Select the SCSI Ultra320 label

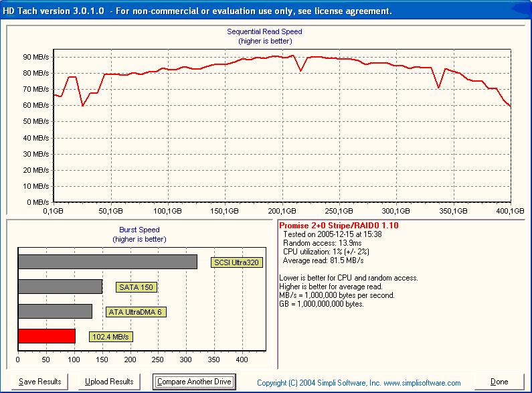[x=236, y=262]
